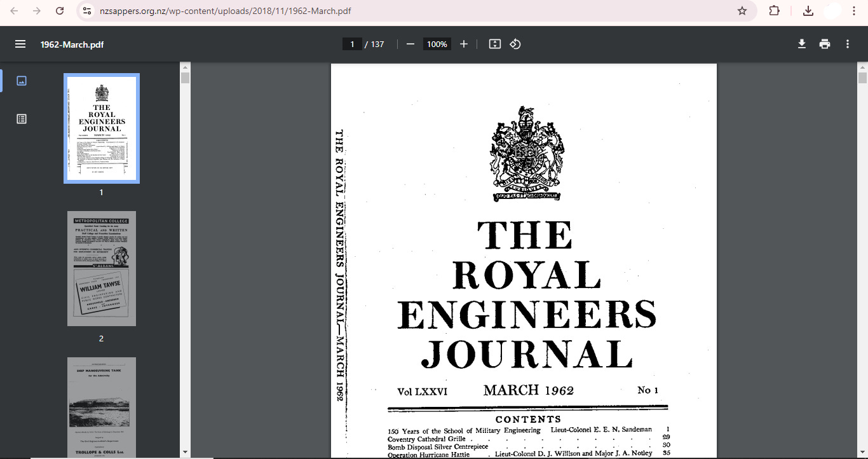This screenshot has width=868, height=459.
Task: Click the CONTENTS heading
Action: click(529, 420)
